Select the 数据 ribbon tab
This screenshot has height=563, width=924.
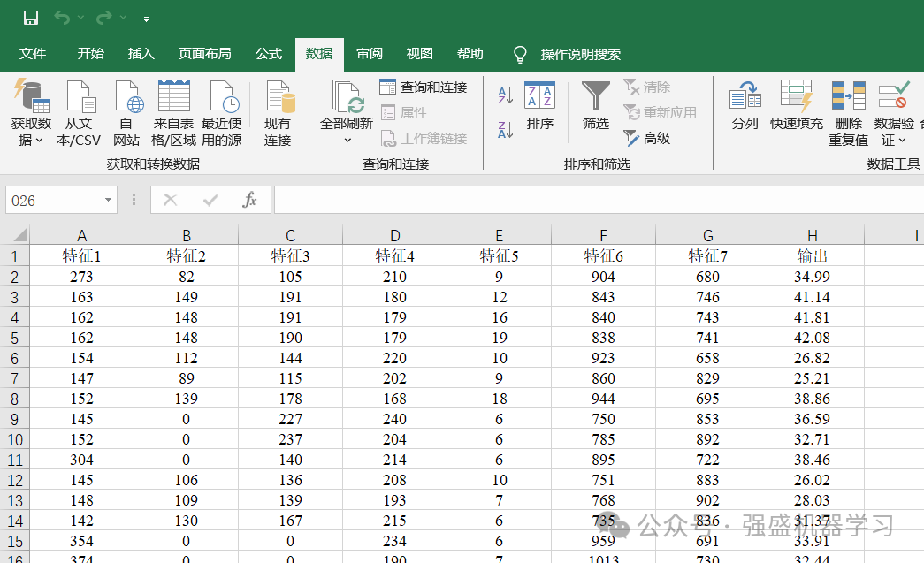click(x=319, y=54)
